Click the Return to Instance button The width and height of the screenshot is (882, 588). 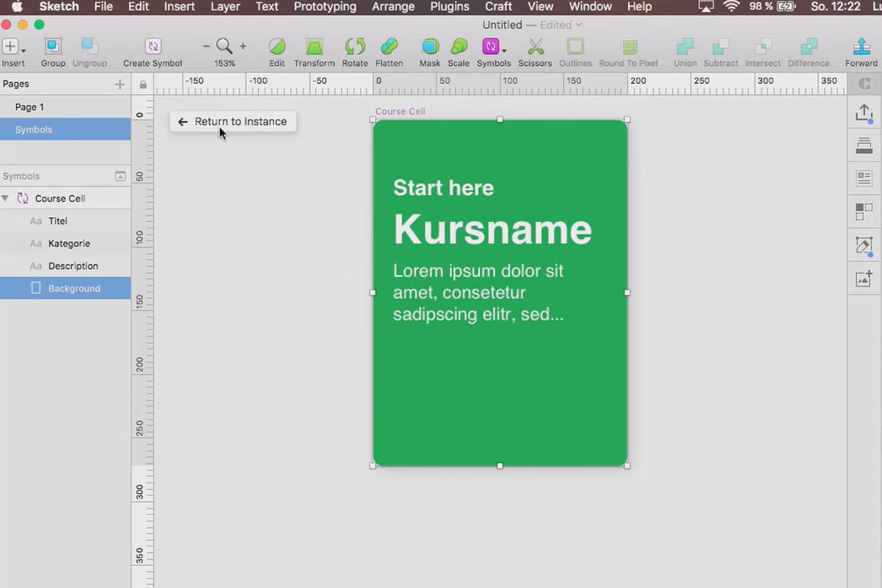(232, 121)
